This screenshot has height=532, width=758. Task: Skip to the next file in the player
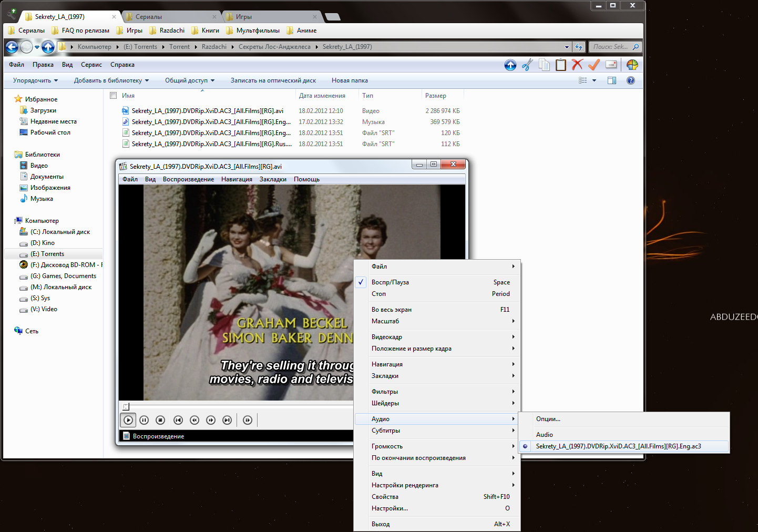[227, 420]
